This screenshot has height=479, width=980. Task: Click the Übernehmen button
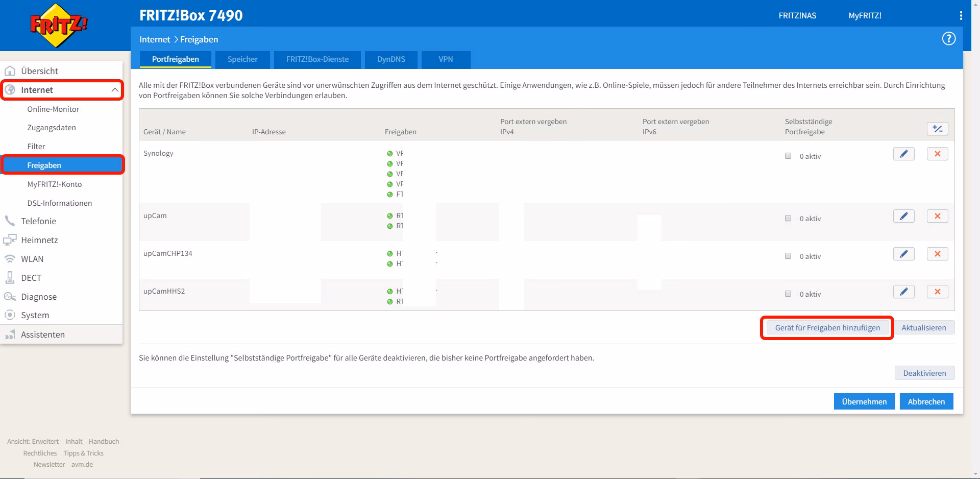pos(864,402)
